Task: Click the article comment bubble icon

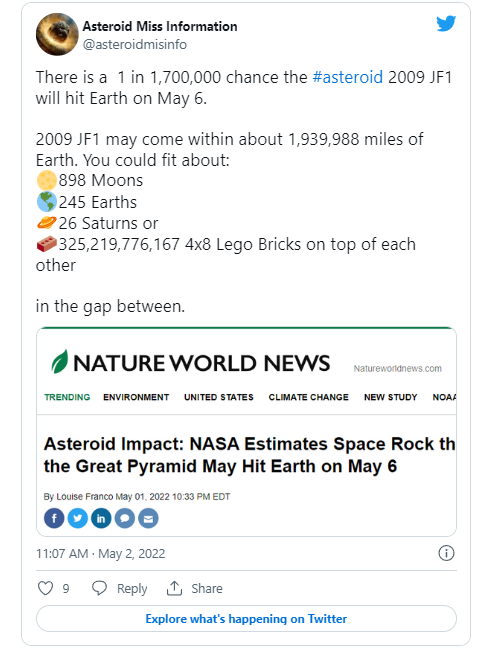Action: tap(124, 518)
